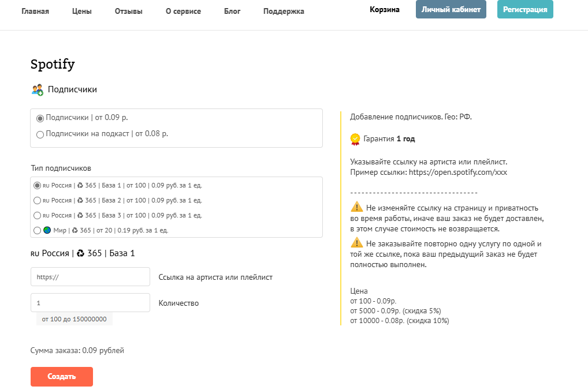Focus the https:// link input field
The width and height of the screenshot is (588, 390).
pos(90,277)
